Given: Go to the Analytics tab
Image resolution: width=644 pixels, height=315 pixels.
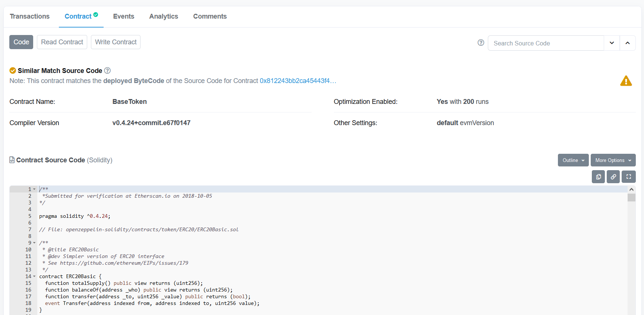Looking at the screenshot, I should pyautogui.click(x=164, y=16).
